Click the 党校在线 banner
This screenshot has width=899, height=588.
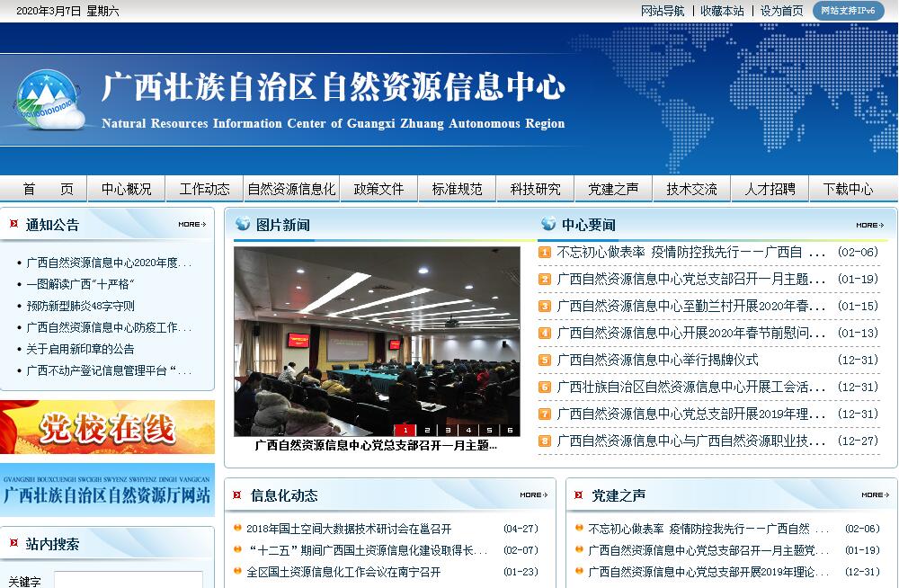(108, 428)
